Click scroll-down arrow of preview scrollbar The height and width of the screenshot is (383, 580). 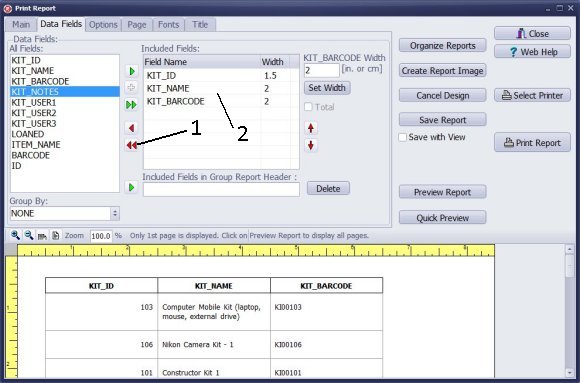click(569, 373)
